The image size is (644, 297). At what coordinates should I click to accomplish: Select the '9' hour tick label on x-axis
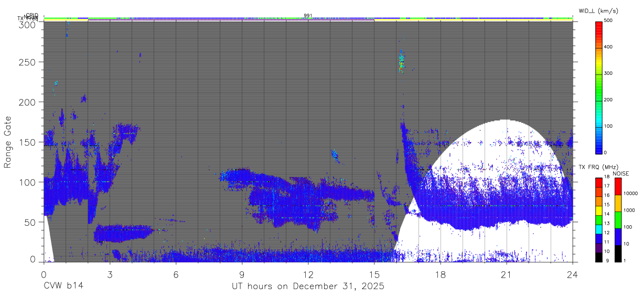click(242, 273)
